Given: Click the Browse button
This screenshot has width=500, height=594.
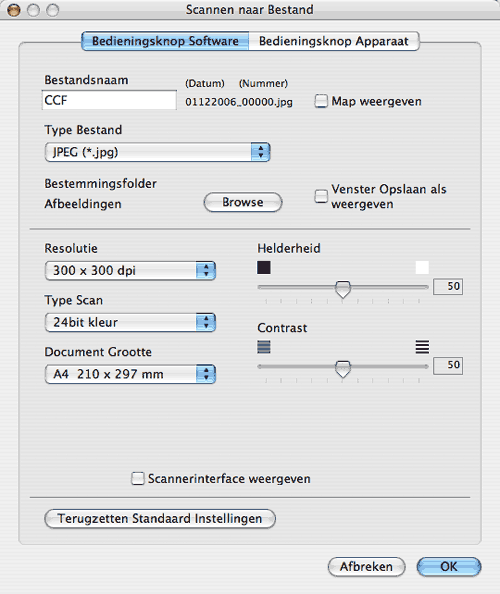Looking at the screenshot, I should 243,202.
